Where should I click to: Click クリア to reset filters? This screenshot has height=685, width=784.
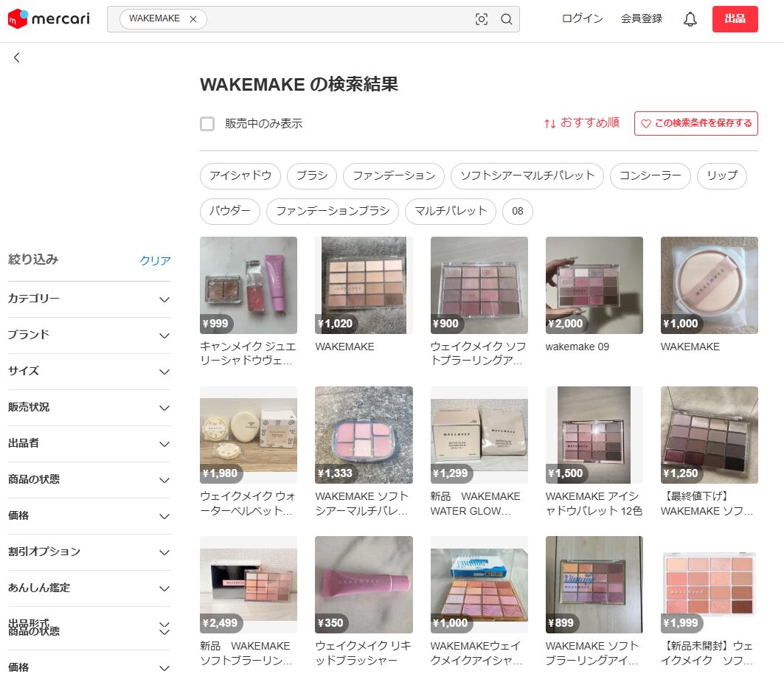coord(155,260)
